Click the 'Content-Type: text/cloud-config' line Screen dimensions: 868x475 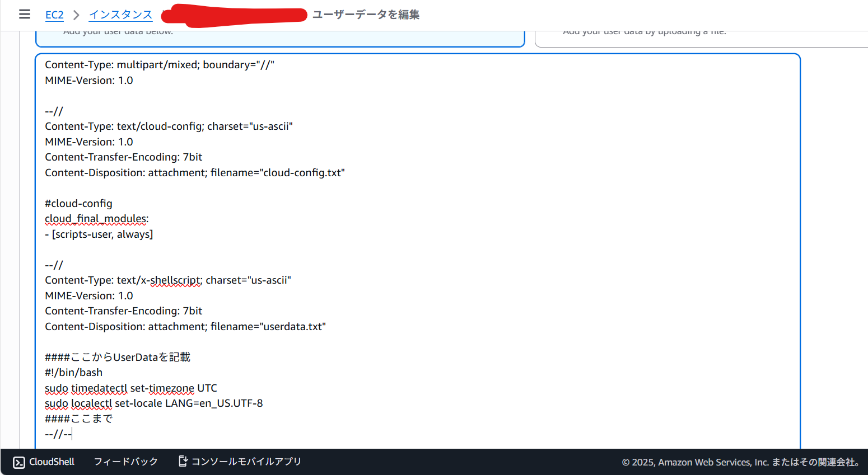click(x=169, y=126)
